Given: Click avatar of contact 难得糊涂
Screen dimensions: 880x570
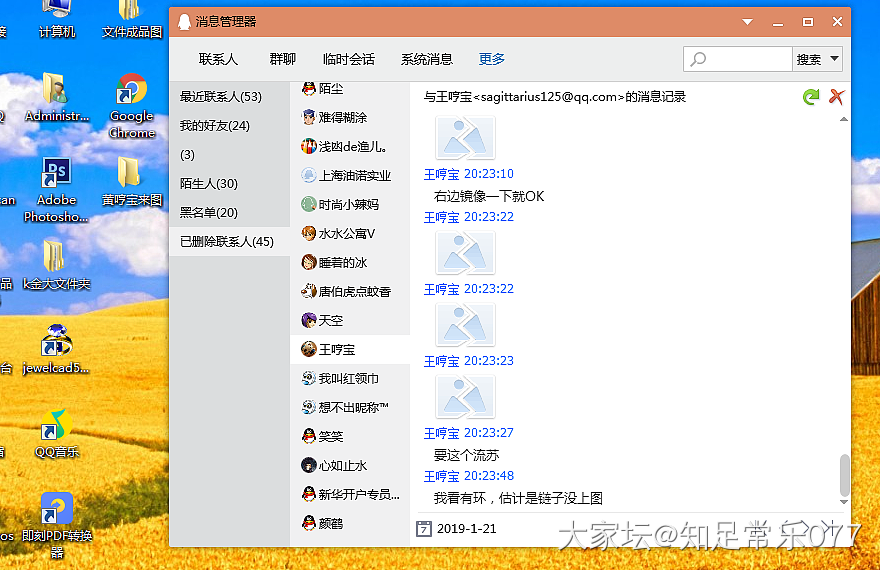Looking at the screenshot, I should point(309,117).
